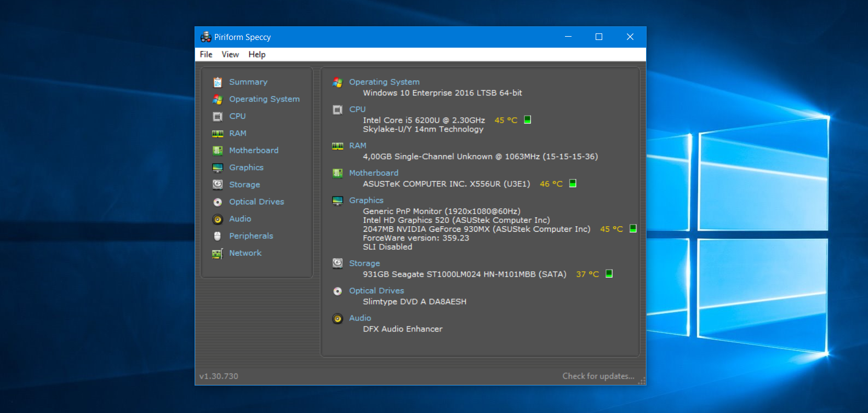Screen dimensions: 868x413
Task: Click the Operating System icon in summary panel
Action: [x=338, y=82]
